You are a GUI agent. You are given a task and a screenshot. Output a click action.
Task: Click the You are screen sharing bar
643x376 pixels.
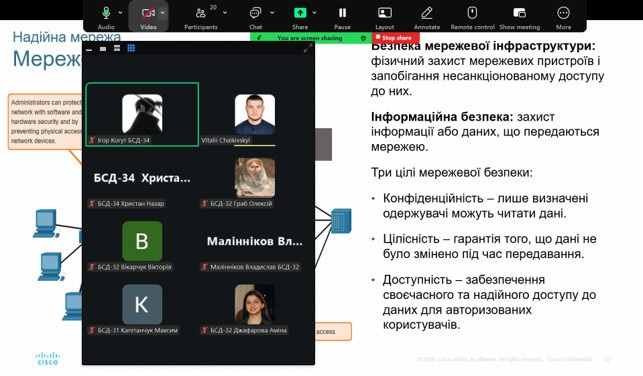tap(310, 38)
